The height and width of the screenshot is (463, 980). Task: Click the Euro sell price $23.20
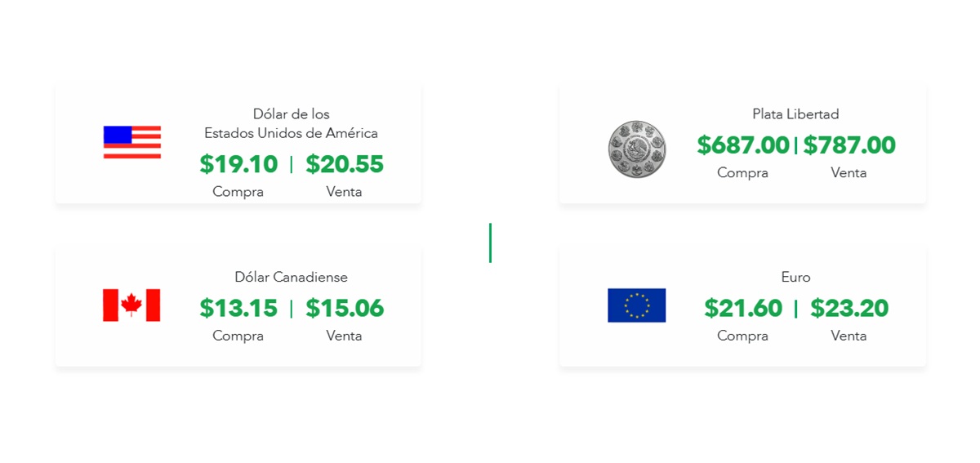coord(849,308)
